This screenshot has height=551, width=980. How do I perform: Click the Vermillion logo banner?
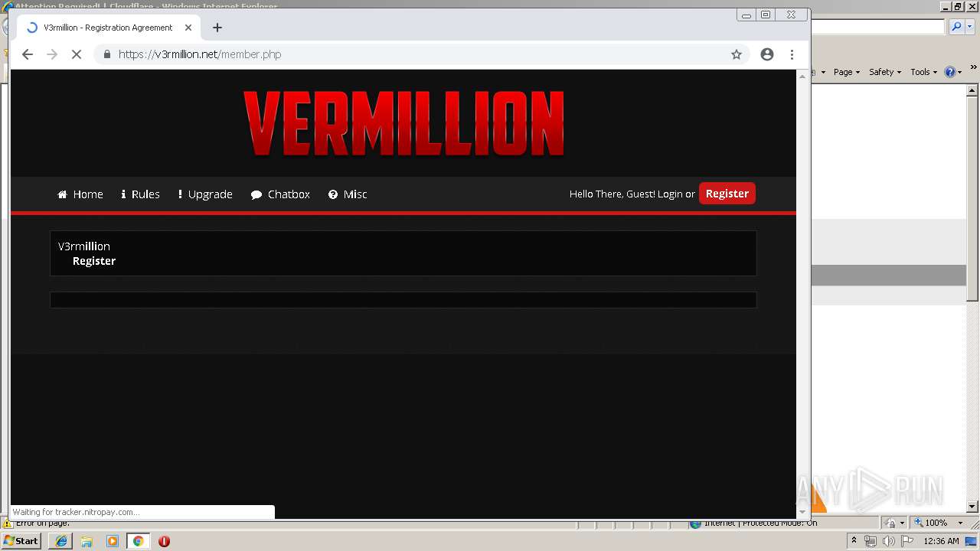pos(403,123)
